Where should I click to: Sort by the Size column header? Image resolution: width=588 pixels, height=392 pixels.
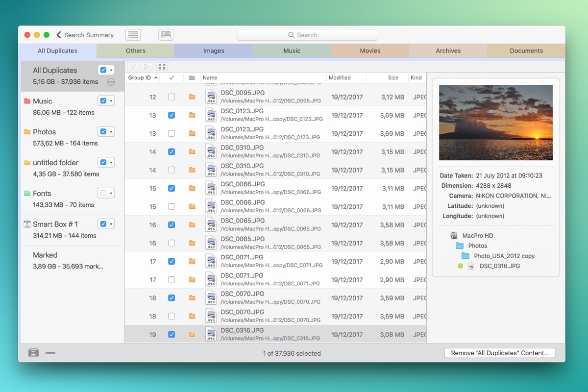[x=388, y=77]
